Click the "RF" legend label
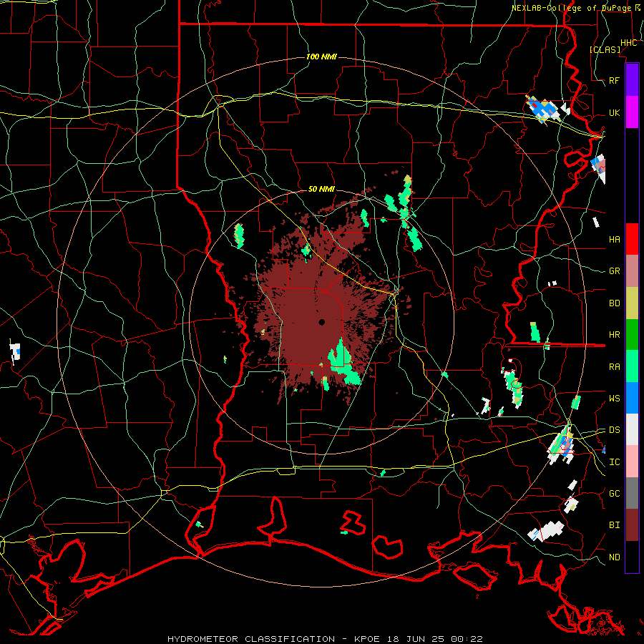This screenshot has height=644, width=644. tap(614, 81)
